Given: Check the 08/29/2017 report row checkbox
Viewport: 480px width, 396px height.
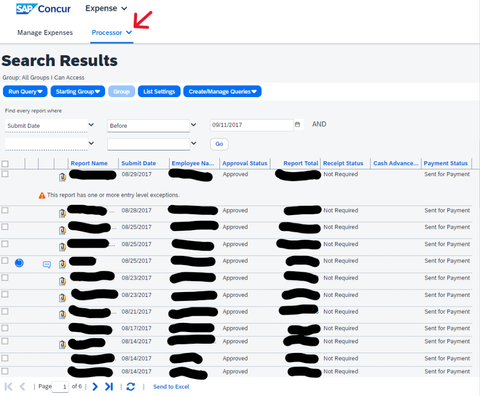Looking at the screenshot, I should (x=5, y=174).
